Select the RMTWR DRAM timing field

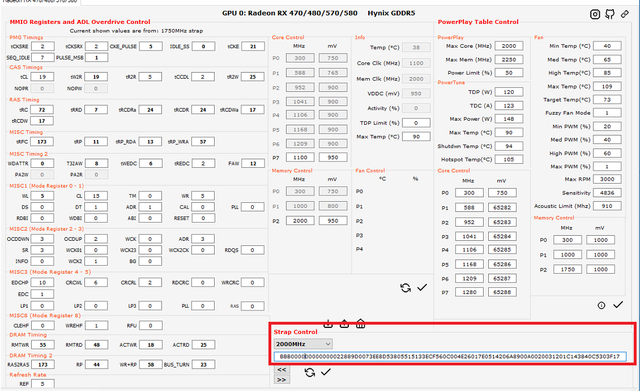42,345
